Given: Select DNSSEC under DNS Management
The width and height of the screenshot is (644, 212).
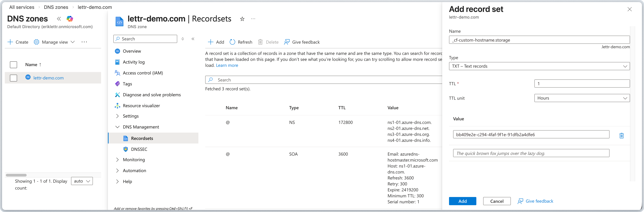Looking at the screenshot, I should tap(139, 149).
